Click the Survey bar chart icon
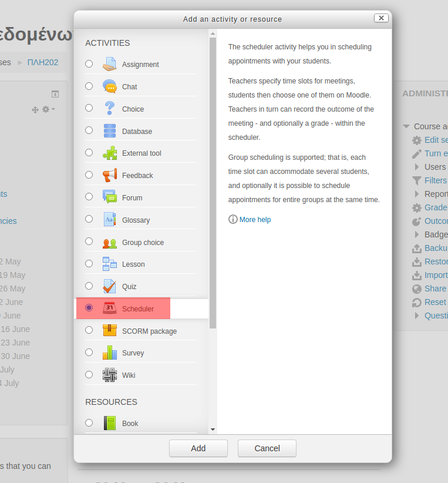Image resolution: width=448 pixels, height=483 pixels. pyautogui.click(x=110, y=353)
